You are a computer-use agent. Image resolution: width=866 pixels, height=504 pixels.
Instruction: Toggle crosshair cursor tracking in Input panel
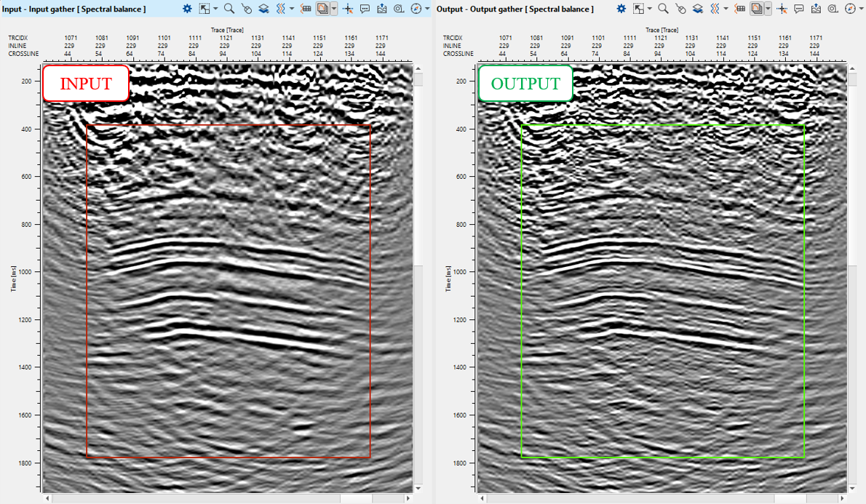348,9
